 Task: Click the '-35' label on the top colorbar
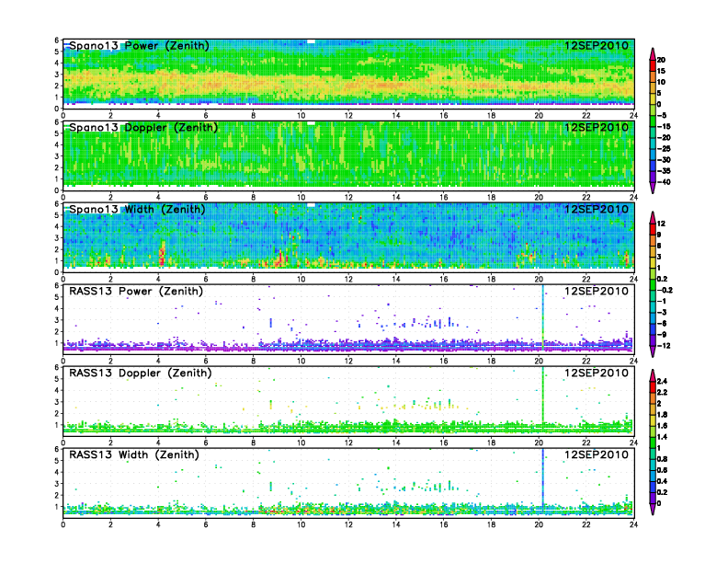(x=664, y=171)
